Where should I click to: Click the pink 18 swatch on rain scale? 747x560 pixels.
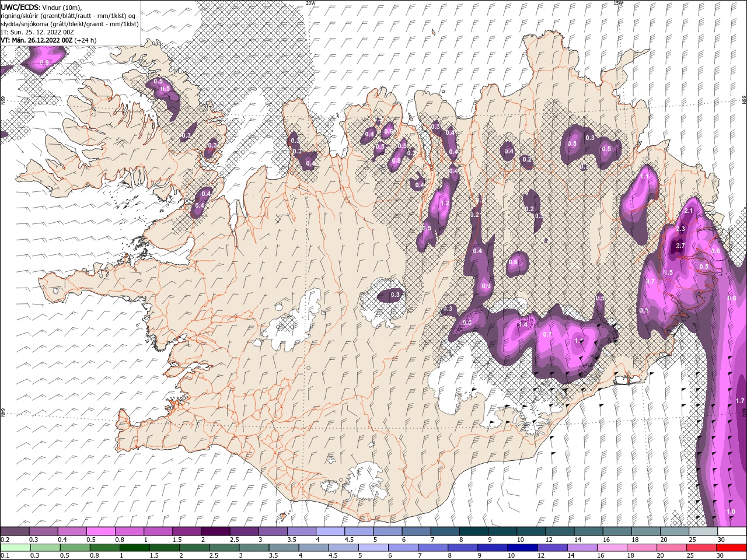tap(641, 548)
